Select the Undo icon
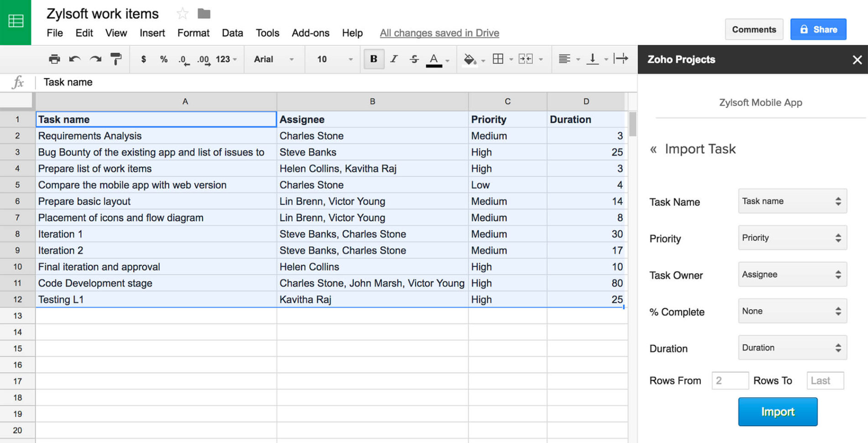The width and height of the screenshot is (868, 443). [74, 59]
